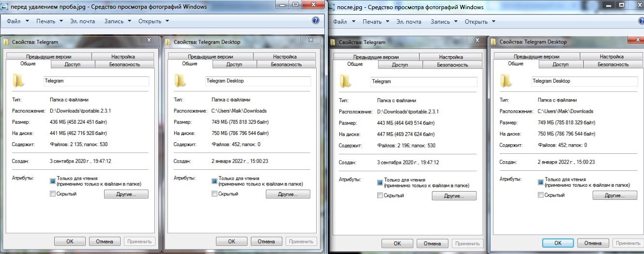Click Telegram folder icon in перед удалением image
644x254 pixels.
pyautogui.click(x=19, y=81)
